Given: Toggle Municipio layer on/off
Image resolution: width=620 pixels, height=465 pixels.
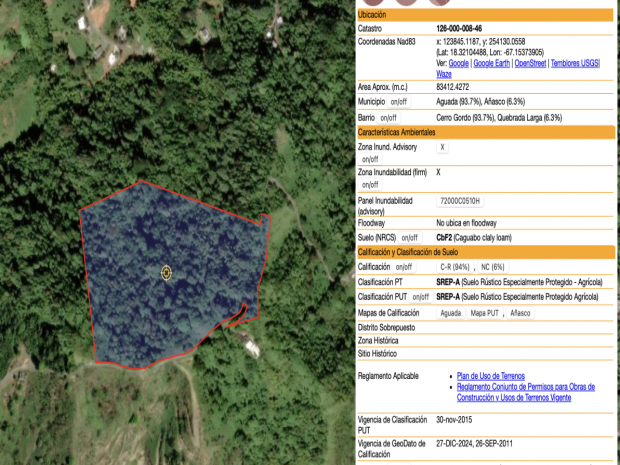Looking at the screenshot, I should [399, 102].
